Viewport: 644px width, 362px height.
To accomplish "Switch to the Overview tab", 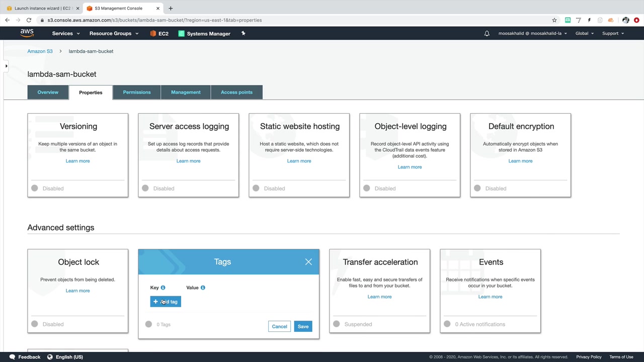I will point(48,92).
